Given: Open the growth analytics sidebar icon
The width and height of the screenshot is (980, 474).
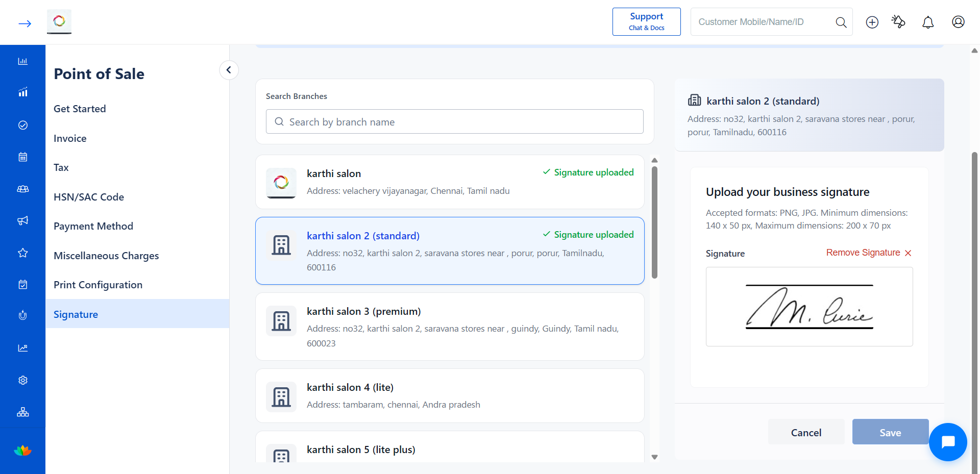Looking at the screenshot, I should pyautogui.click(x=23, y=92).
